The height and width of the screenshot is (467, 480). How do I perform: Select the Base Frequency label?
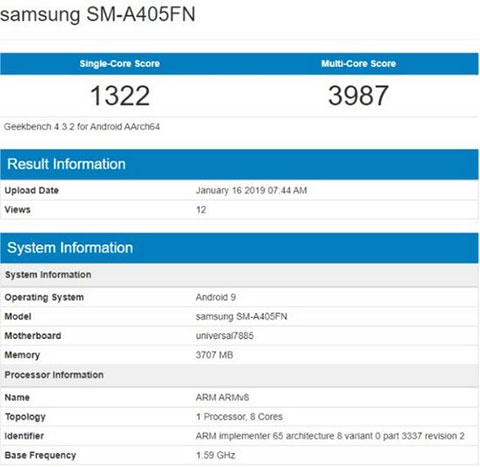click(40, 455)
